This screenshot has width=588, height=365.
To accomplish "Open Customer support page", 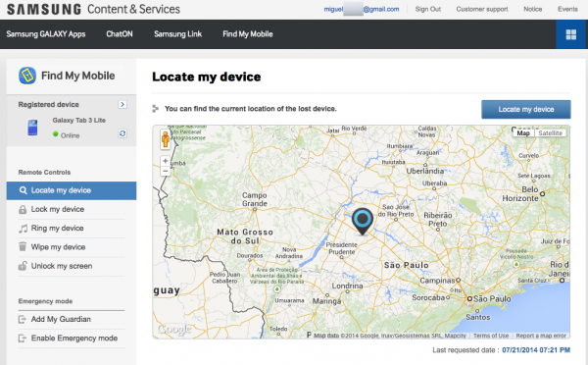I will click(482, 9).
